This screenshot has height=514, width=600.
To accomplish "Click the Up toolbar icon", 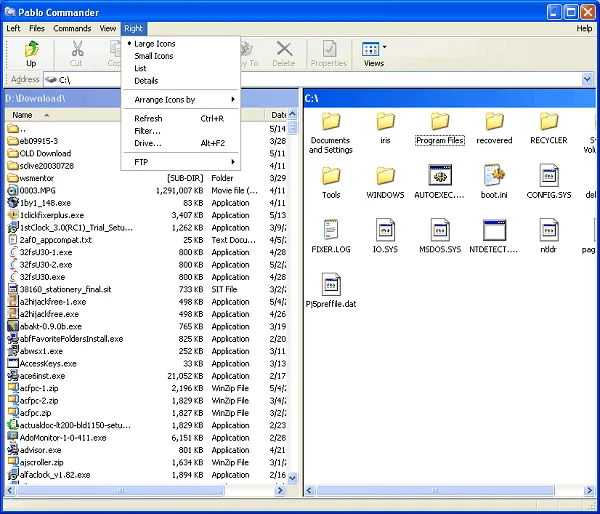I will 31,49.
